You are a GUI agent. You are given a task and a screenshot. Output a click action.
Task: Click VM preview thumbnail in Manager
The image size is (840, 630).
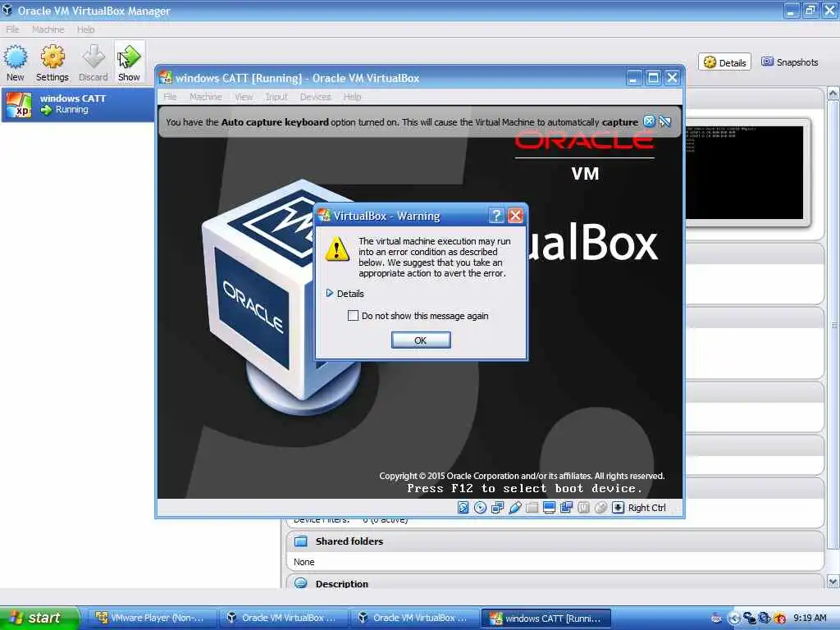[x=745, y=172]
